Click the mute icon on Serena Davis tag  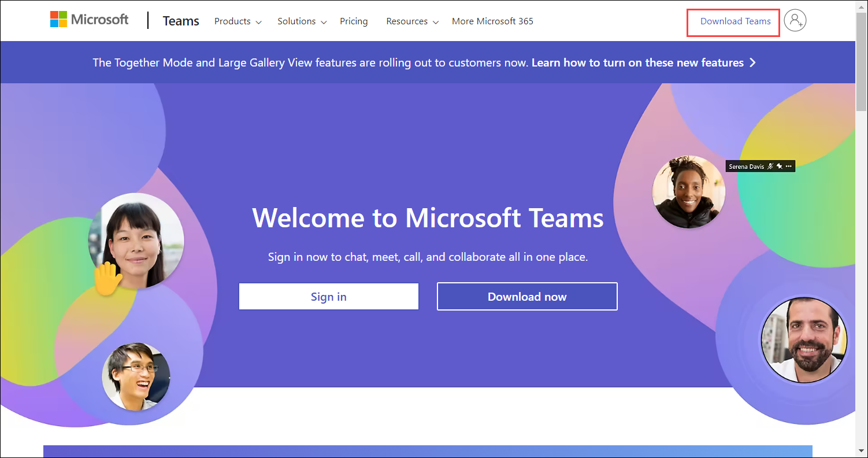tap(770, 167)
